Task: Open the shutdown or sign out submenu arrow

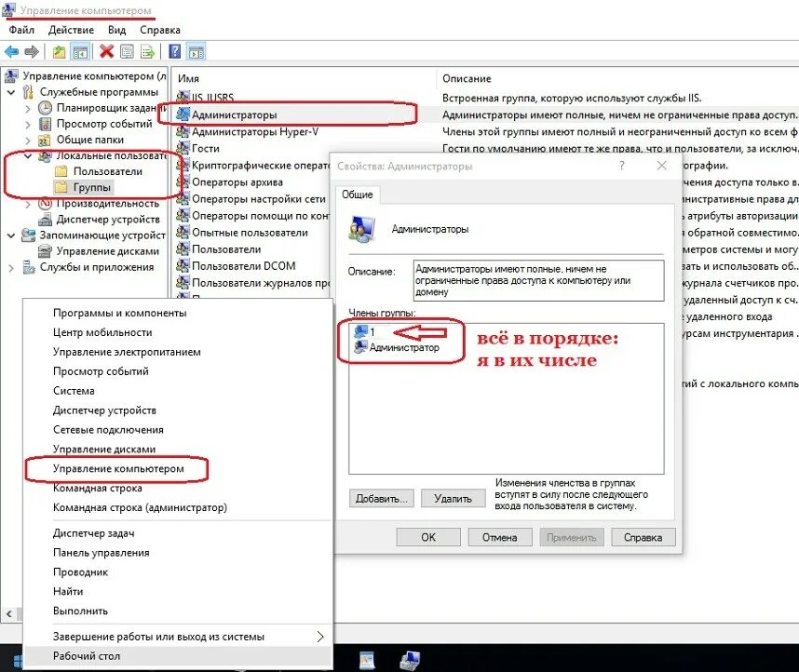Action: tap(320, 637)
